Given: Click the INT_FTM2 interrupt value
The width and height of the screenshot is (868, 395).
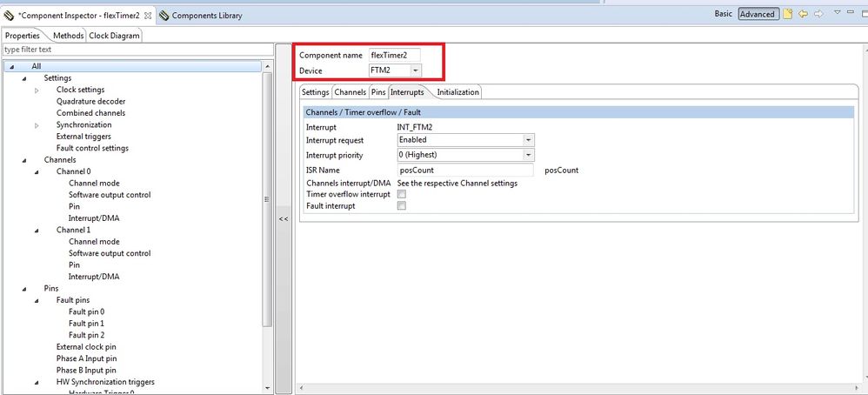Looking at the screenshot, I should coord(415,127).
